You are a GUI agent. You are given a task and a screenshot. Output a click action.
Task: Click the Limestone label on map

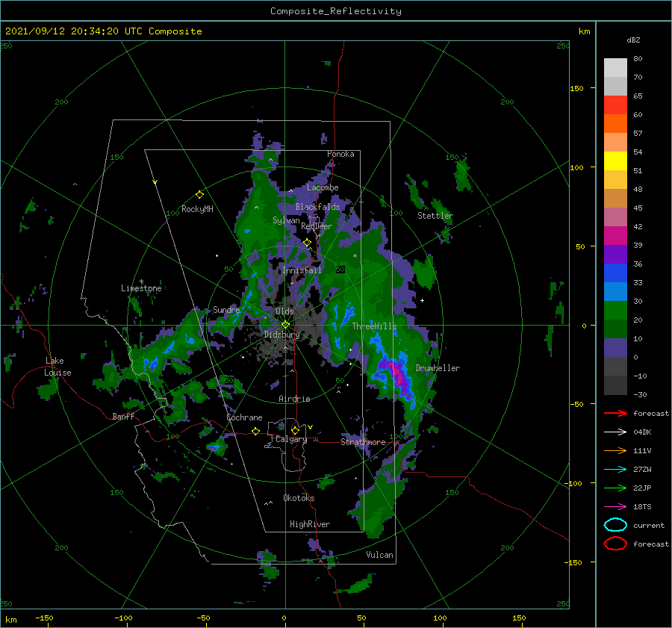(x=141, y=288)
